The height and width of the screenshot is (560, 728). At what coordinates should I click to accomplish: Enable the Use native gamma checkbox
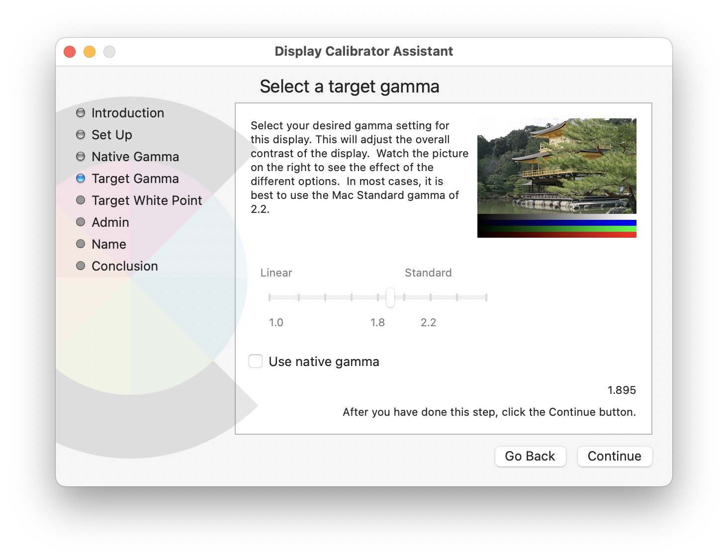(256, 361)
